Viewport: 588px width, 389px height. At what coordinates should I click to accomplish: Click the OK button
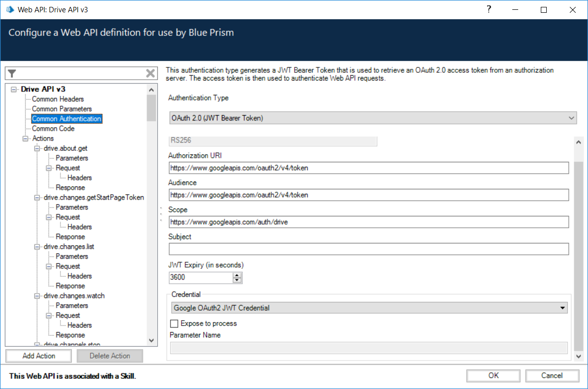coord(493,376)
